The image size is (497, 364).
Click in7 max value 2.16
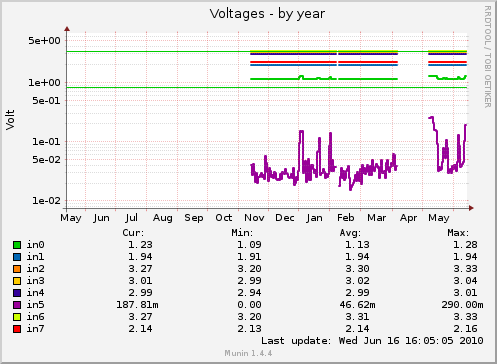pos(465,329)
